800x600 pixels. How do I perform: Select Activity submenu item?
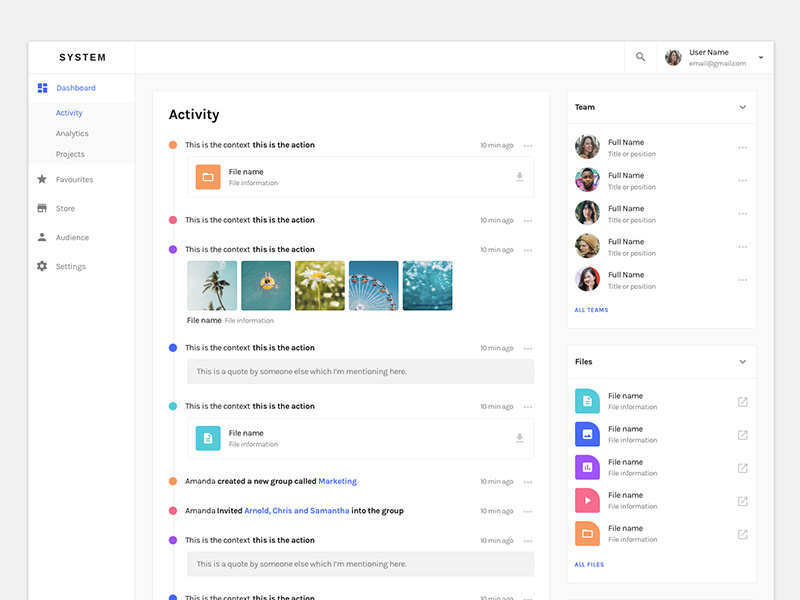[x=69, y=113]
